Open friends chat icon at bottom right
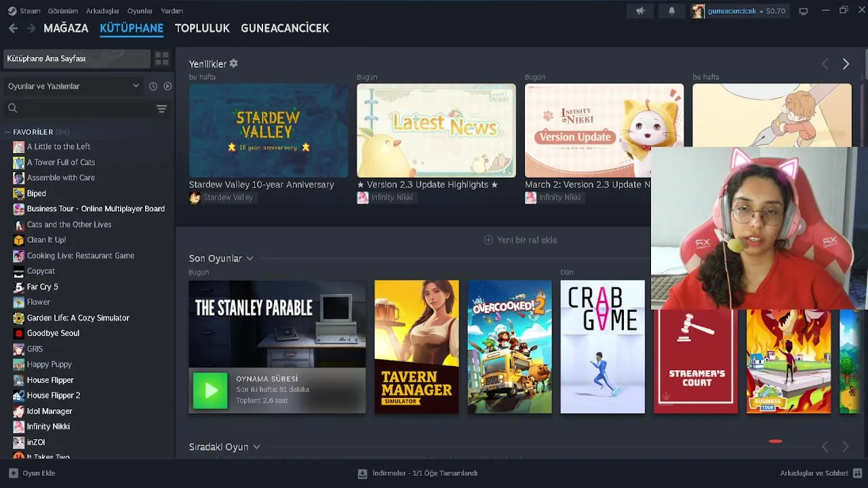The height and width of the screenshot is (488, 868). pyautogui.click(x=858, y=473)
